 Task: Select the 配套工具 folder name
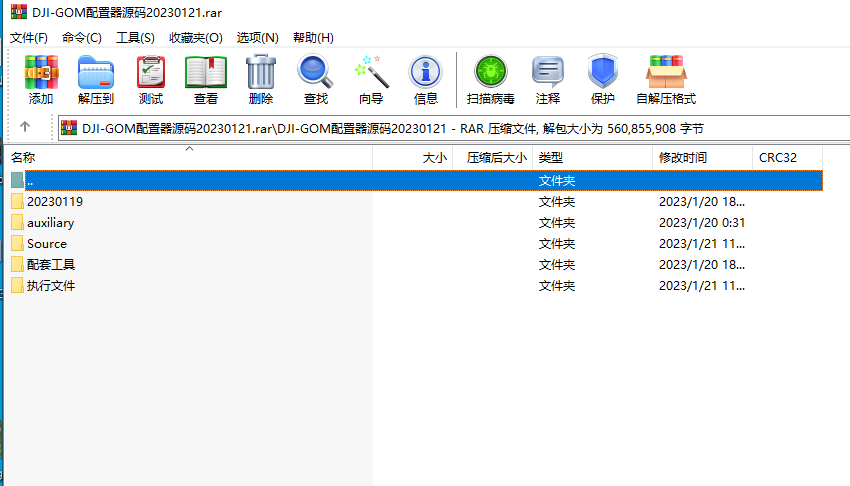[x=51, y=264]
